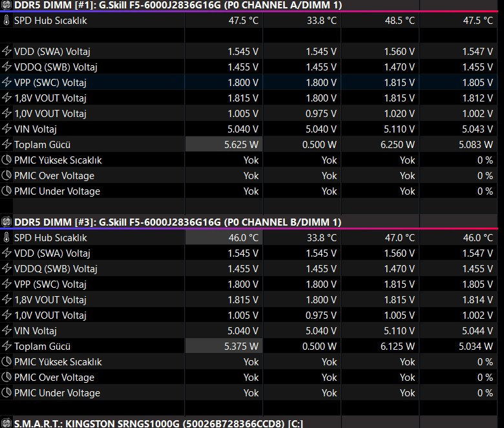The width and height of the screenshot is (504, 428).
Task: Select DIMM #1 Toplam Gücü label
Action: pyautogui.click(x=42, y=145)
